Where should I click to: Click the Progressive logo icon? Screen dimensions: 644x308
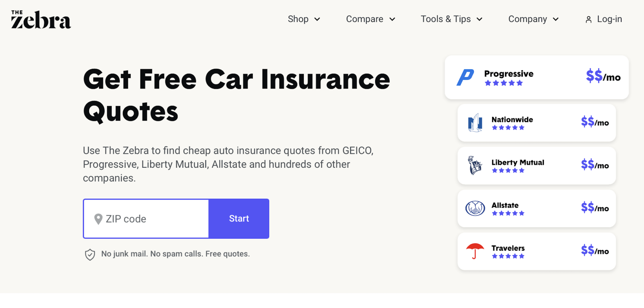tap(465, 78)
